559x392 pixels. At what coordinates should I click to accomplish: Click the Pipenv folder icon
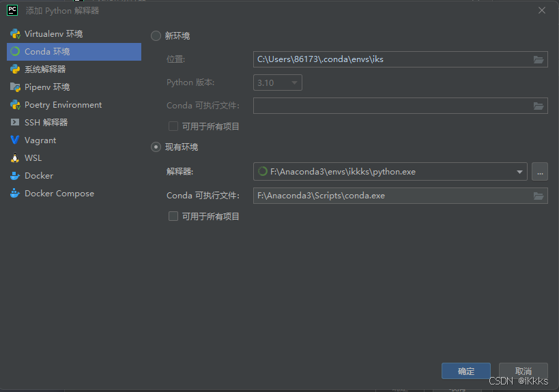(15, 87)
